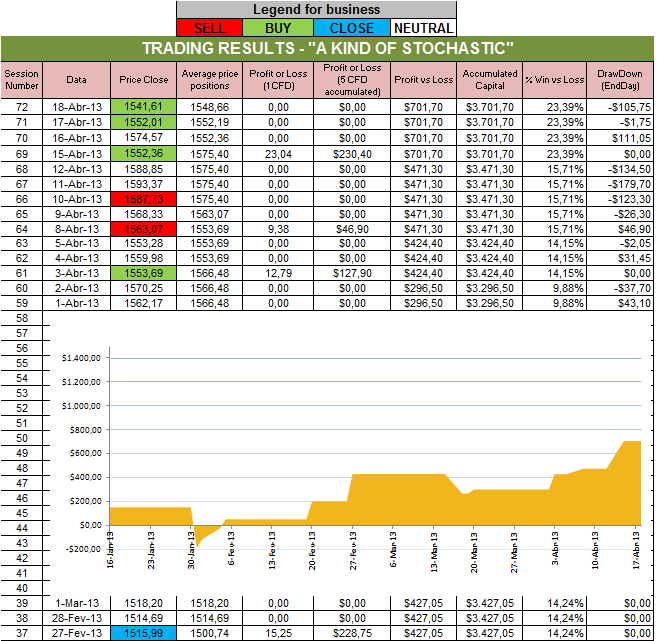
Task: Select the Price Close column header
Action: click(144, 80)
